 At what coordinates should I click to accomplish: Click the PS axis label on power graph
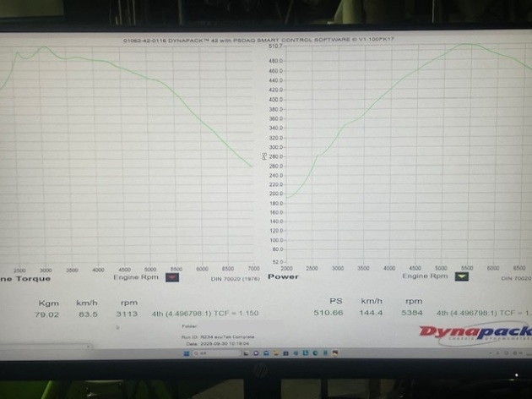264,156
